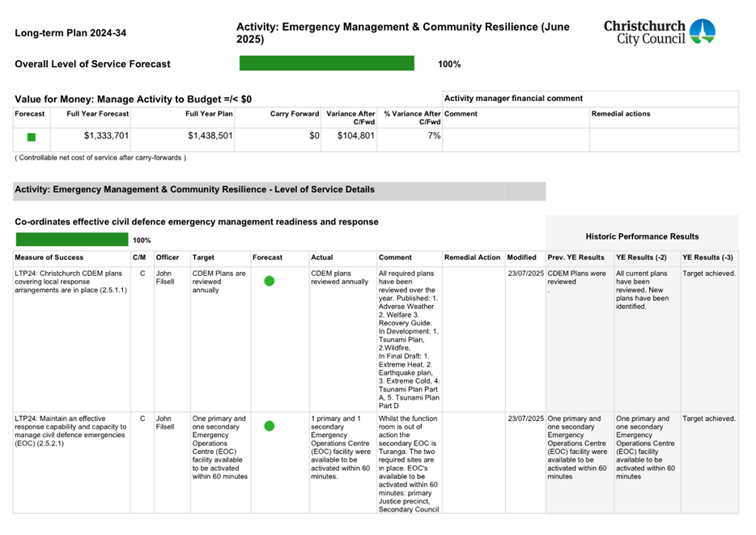This screenshot has width=756, height=535.
Task: Expand the Level of Service Details header
Action: click(194, 190)
